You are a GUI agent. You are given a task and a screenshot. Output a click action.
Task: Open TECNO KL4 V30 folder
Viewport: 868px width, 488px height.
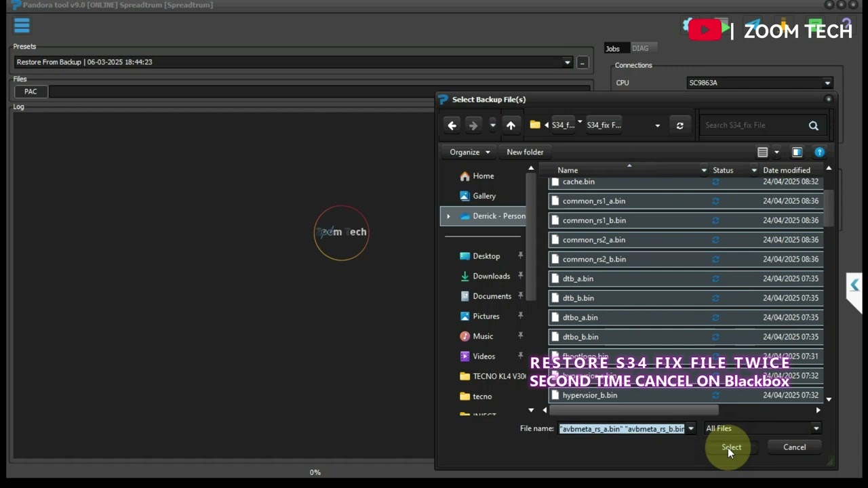[493, 376]
